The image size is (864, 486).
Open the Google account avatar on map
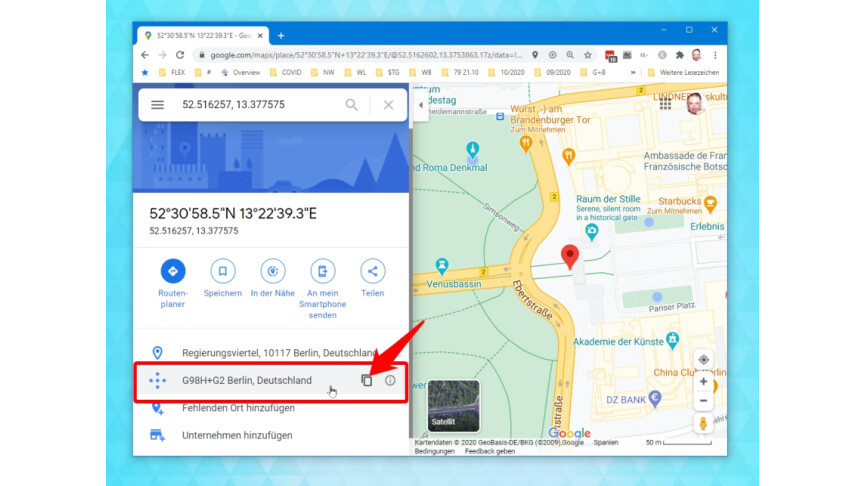695,104
